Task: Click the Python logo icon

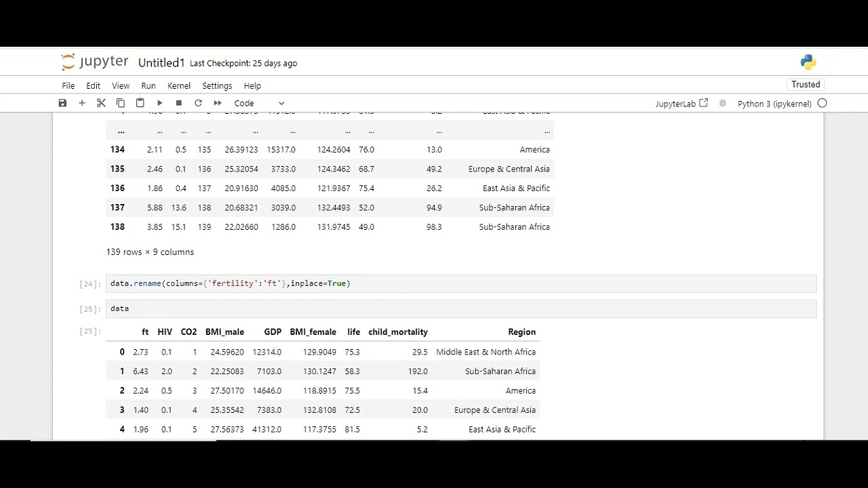Action: tap(808, 62)
